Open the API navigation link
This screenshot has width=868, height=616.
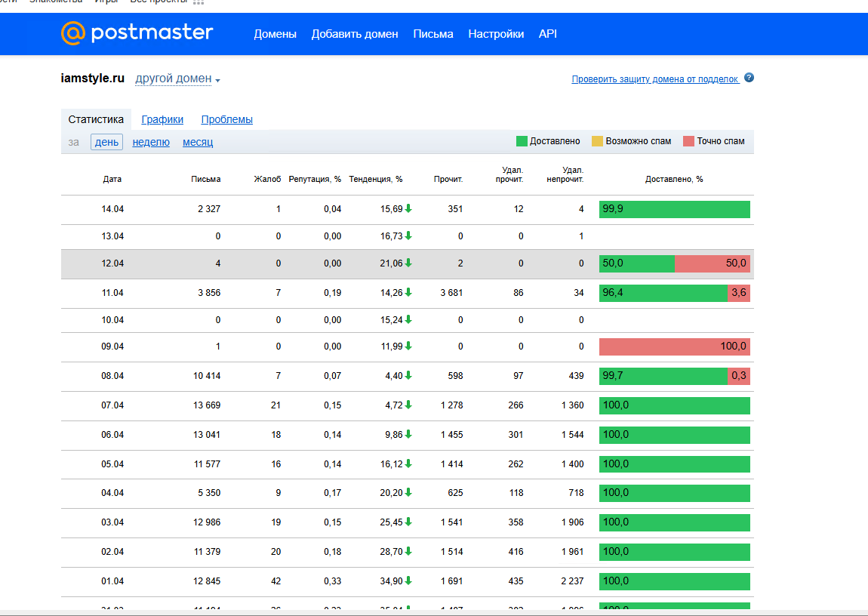547,34
